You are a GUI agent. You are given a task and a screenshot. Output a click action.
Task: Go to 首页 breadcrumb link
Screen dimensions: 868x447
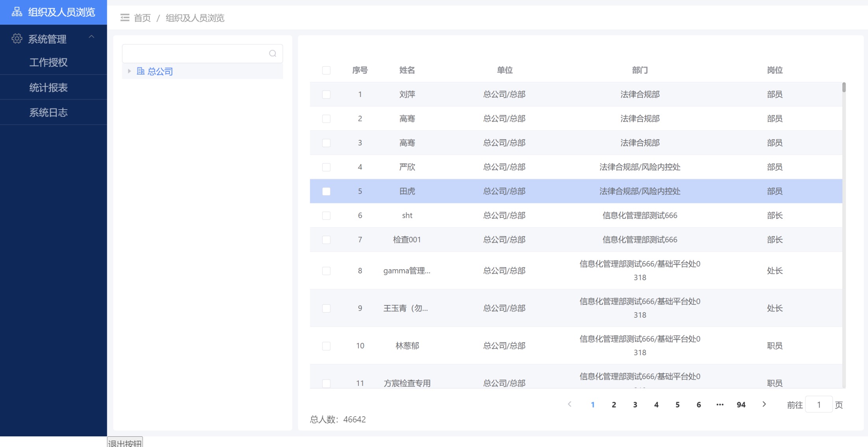pos(142,18)
